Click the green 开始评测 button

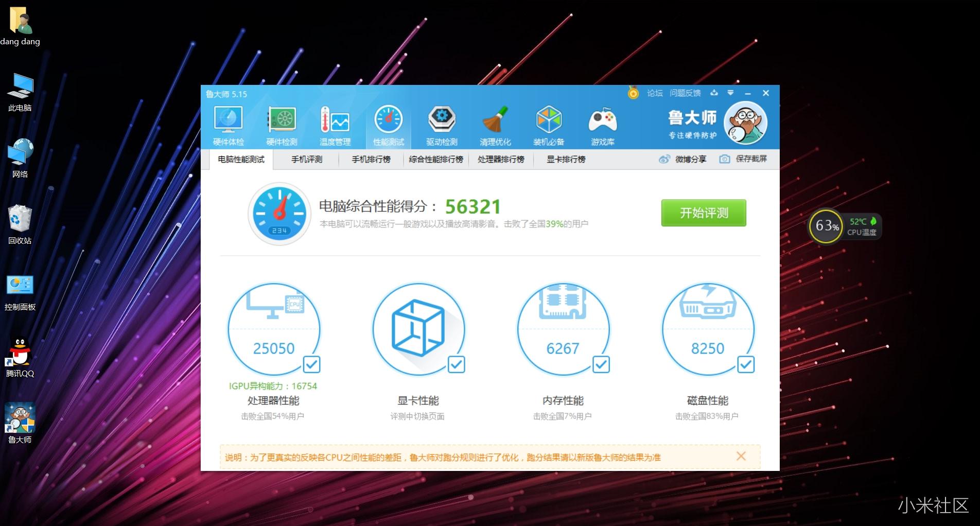point(703,213)
